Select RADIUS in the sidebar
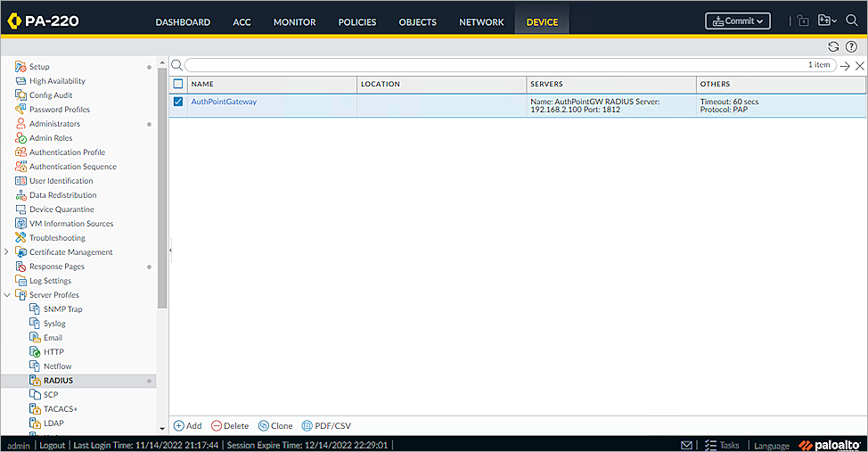 point(78,381)
